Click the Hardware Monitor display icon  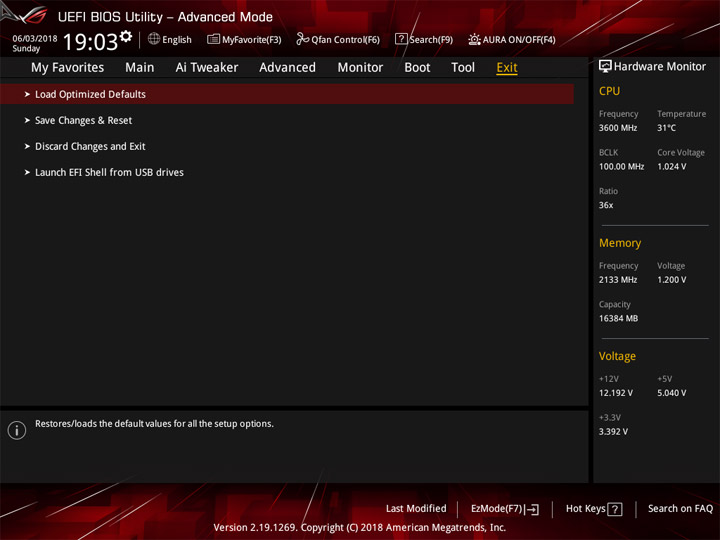(x=605, y=67)
